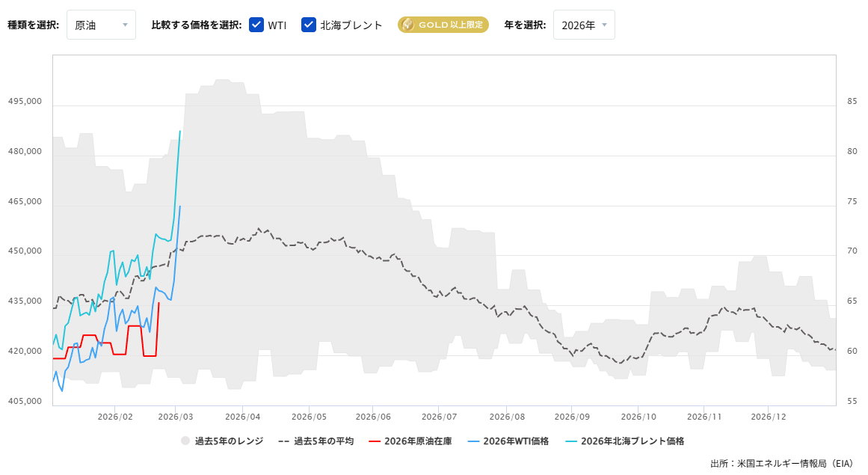Click the checkmark icon inside the WTI checkbox
868x475 pixels.
256,24
